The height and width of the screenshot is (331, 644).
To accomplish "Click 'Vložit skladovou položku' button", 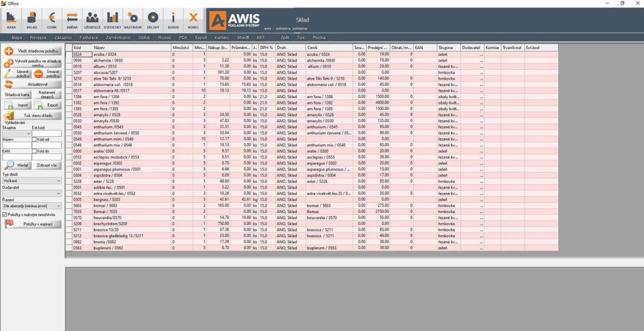I will point(32,51).
